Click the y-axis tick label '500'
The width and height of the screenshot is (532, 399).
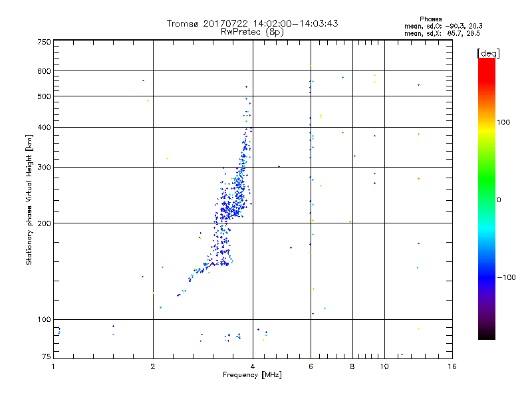(44, 96)
